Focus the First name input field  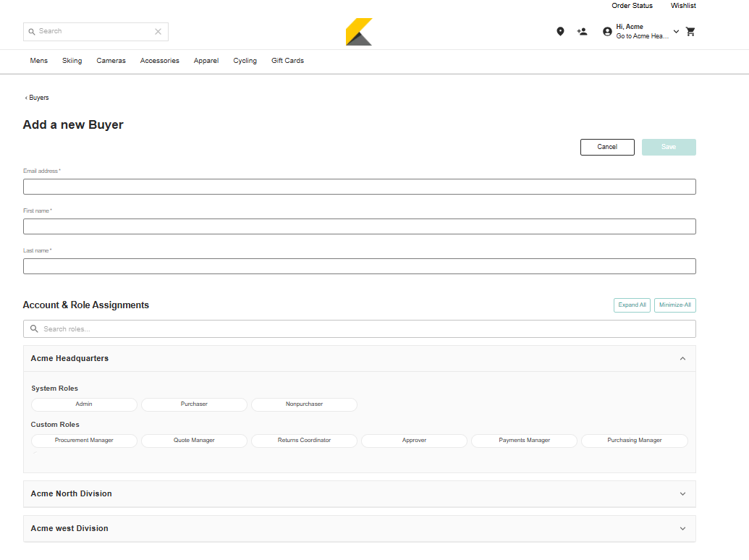359,226
